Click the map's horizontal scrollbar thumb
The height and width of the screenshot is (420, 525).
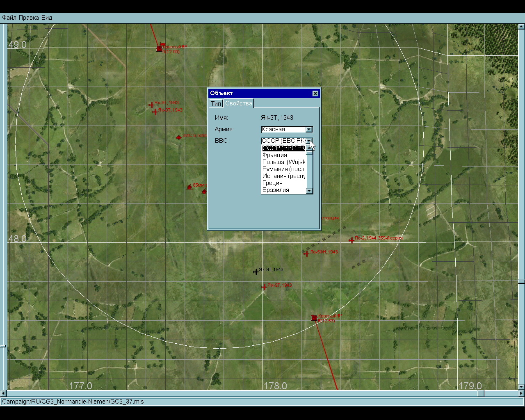coord(480,393)
